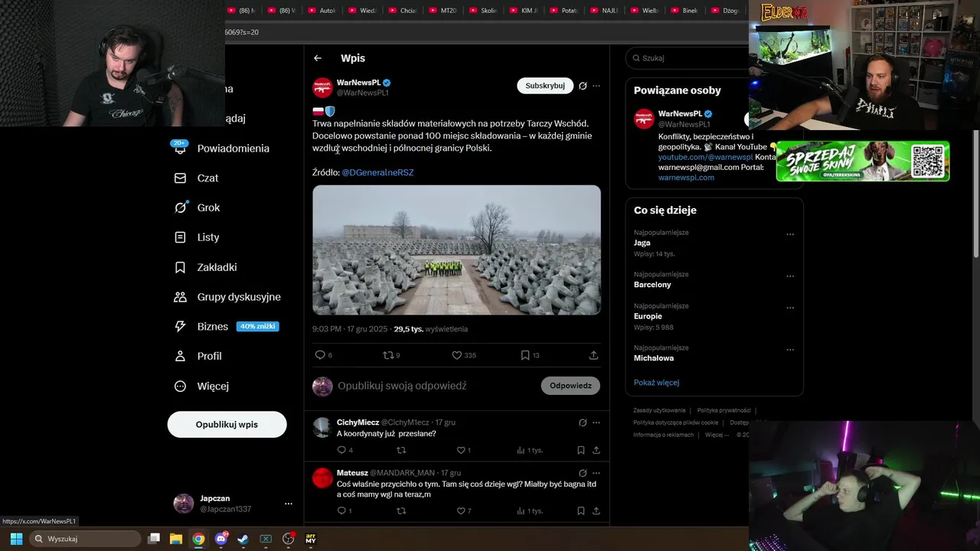Share CichyMiecz's comment
The height and width of the screenshot is (551, 980).
click(x=596, y=451)
